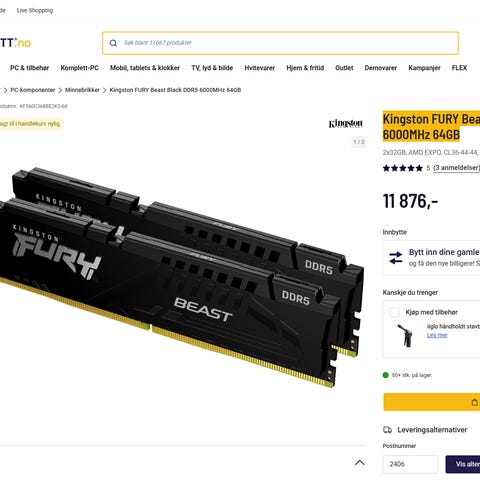Click the scroll-to-top chevron arrow

coord(359,463)
